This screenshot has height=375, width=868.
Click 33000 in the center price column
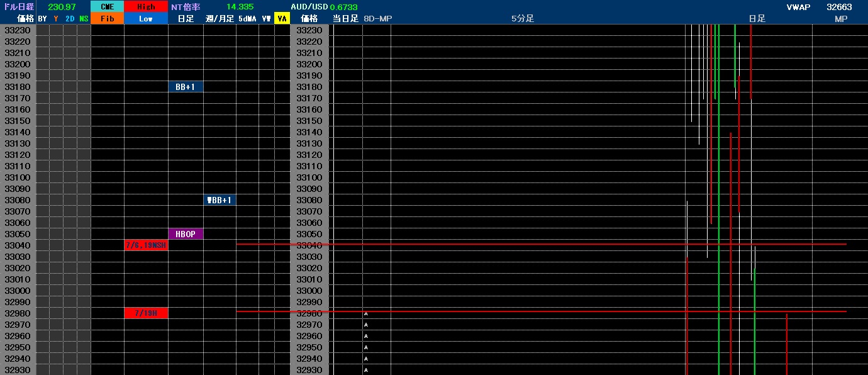(309, 291)
